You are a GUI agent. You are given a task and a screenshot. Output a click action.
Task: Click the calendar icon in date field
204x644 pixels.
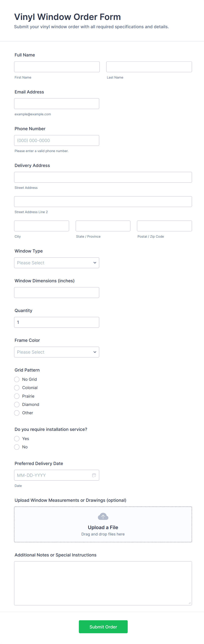[94, 475]
